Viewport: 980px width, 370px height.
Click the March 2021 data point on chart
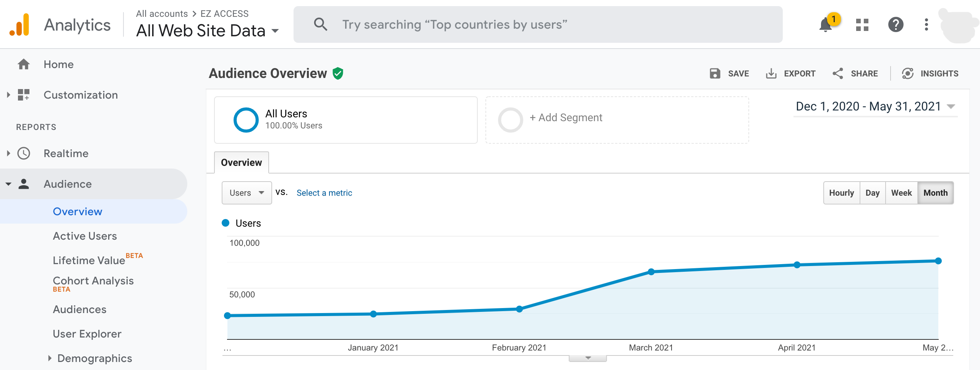click(651, 272)
